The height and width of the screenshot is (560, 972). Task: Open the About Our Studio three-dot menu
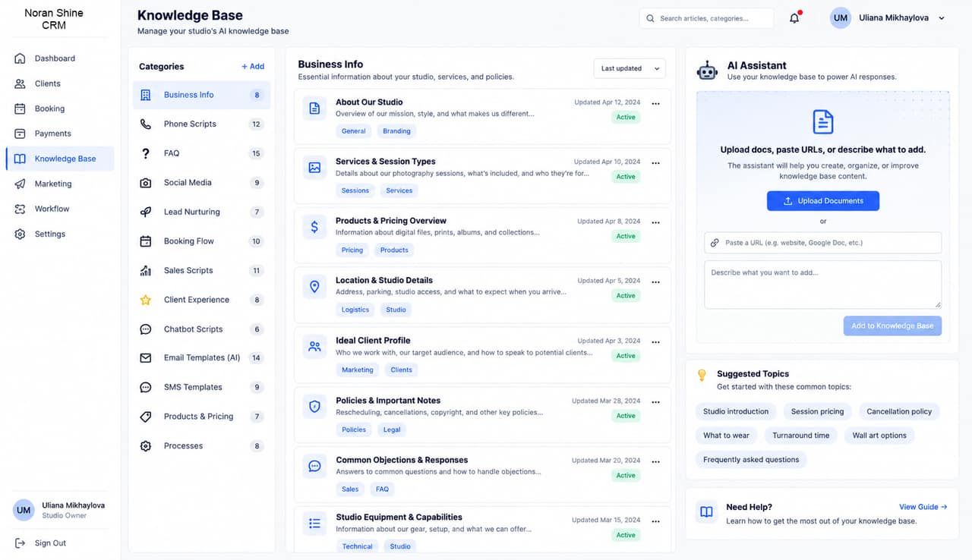pos(655,104)
